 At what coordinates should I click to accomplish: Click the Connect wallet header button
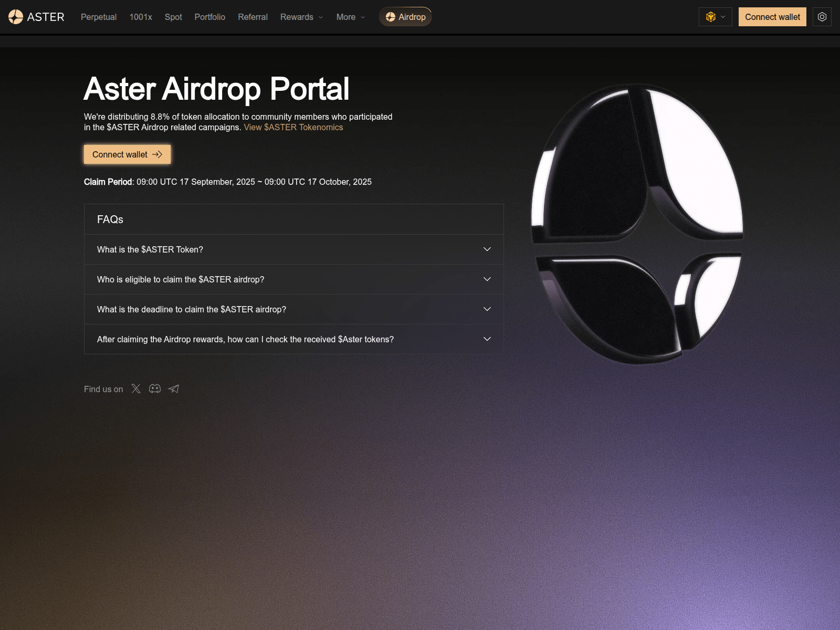772,17
